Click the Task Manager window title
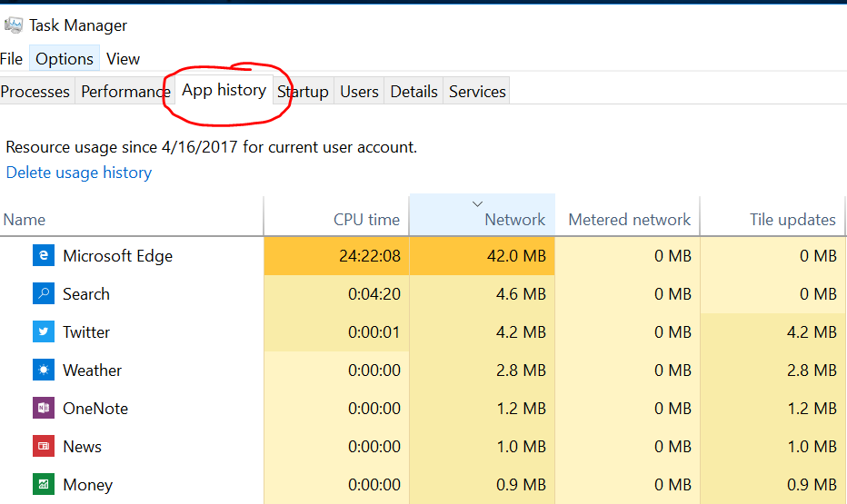 pyautogui.click(x=78, y=25)
